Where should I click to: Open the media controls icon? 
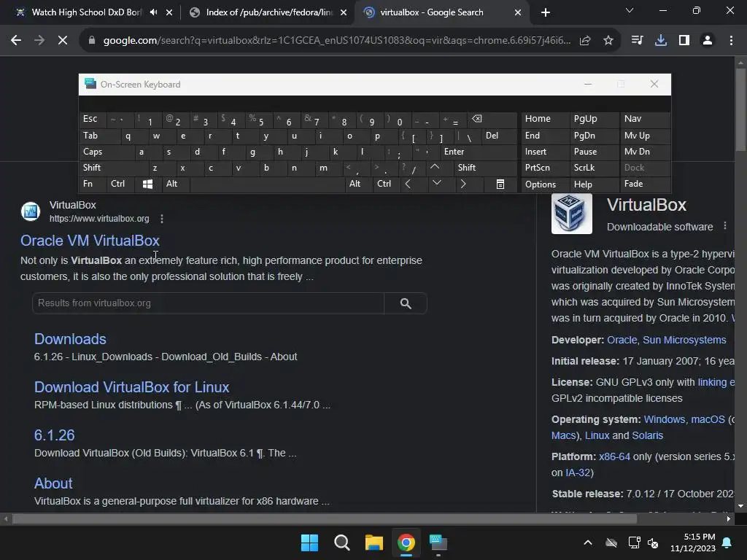(x=637, y=41)
